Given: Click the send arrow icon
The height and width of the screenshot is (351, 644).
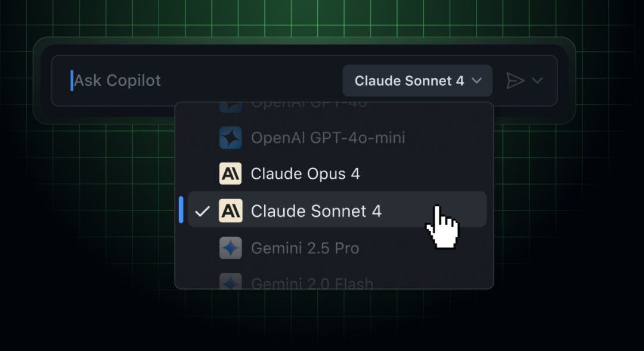Looking at the screenshot, I should [x=515, y=80].
